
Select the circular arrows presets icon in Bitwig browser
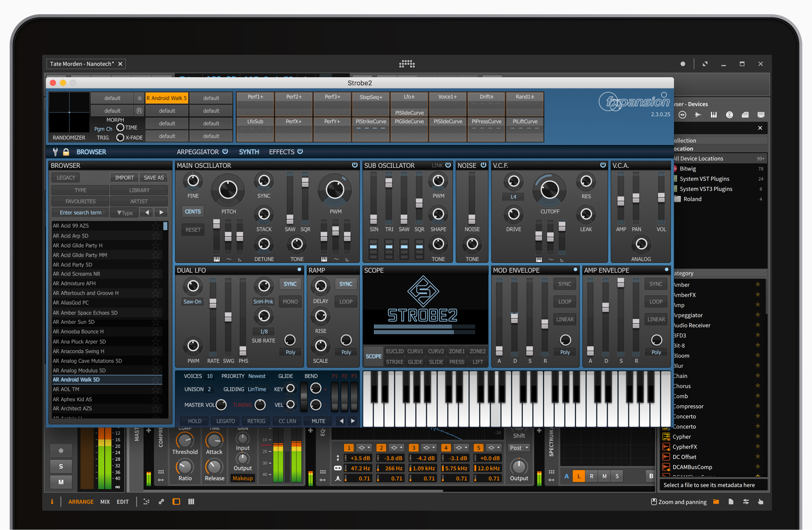point(683,115)
